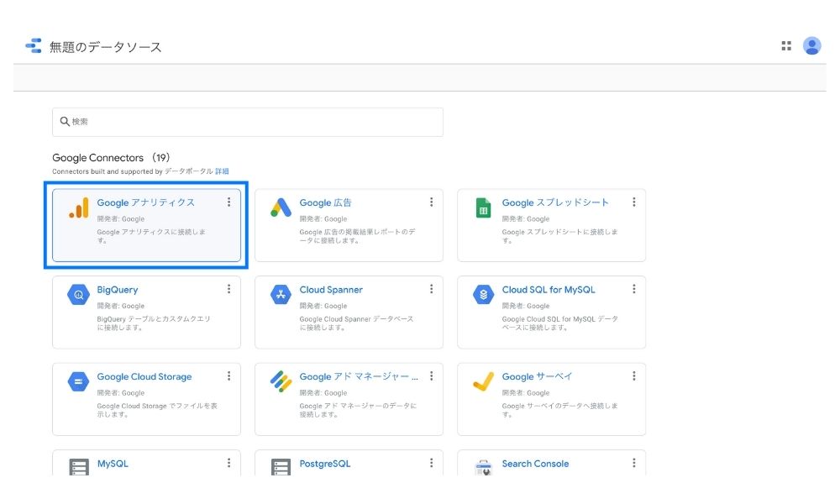This screenshot has height=504, width=840.
Task: Select the Google 広告 connector title
Action: click(325, 202)
